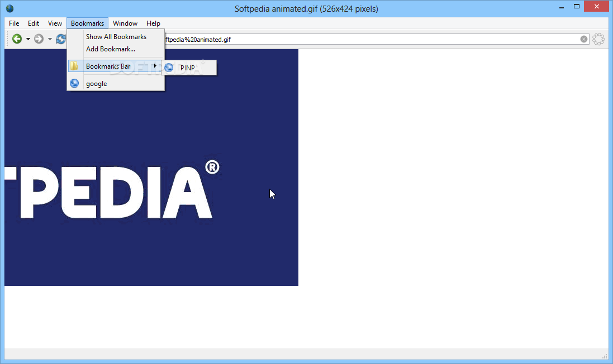Click the globe icon next to PINP
This screenshot has height=364, width=613.
click(169, 68)
